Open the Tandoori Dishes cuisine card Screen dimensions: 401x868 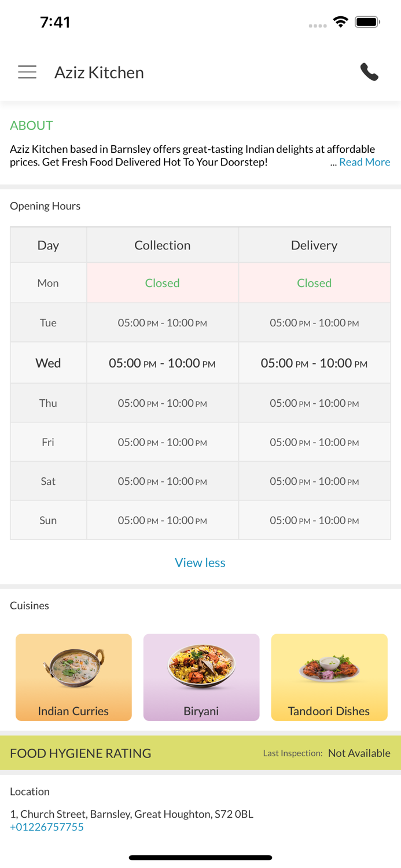click(x=329, y=677)
